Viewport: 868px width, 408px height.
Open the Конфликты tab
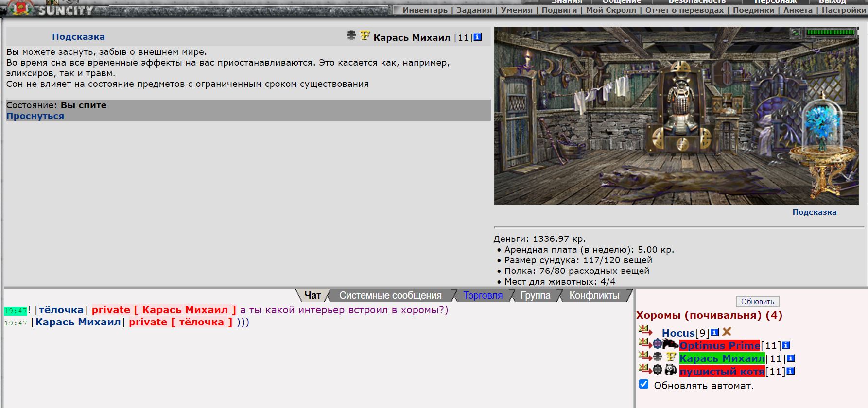click(x=594, y=295)
